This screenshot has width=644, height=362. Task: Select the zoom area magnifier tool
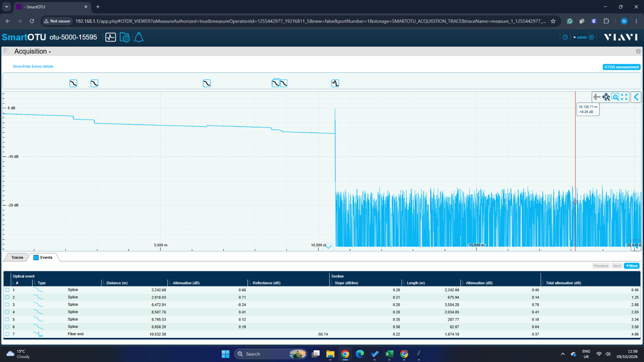(616, 97)
